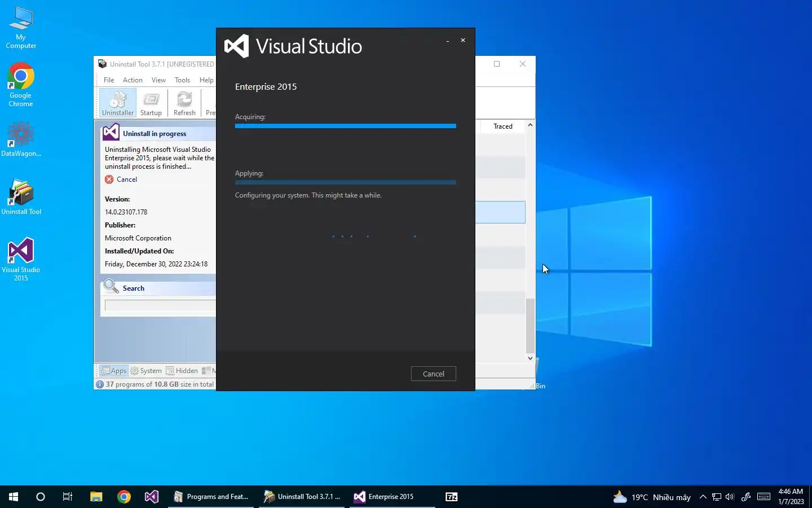Click the status bar info icon
Viewport: 812px width, 508px height.
100,384
